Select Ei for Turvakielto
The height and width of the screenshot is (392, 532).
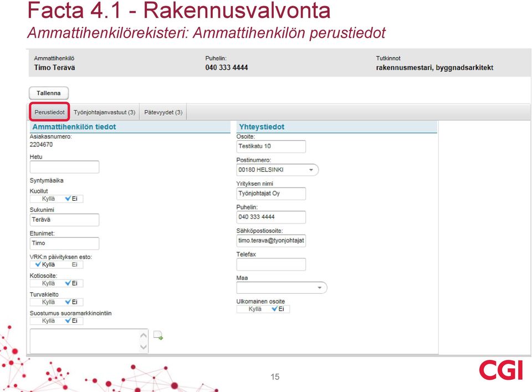(70, 302)
